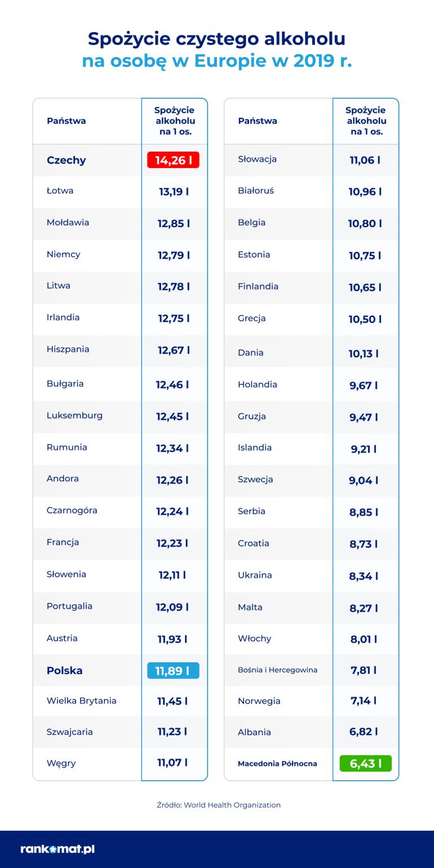This screenshot has width=434, height=868.
Task: Click left Spożycie alkoholu na 1 os. header
Action: pos(175,121)
